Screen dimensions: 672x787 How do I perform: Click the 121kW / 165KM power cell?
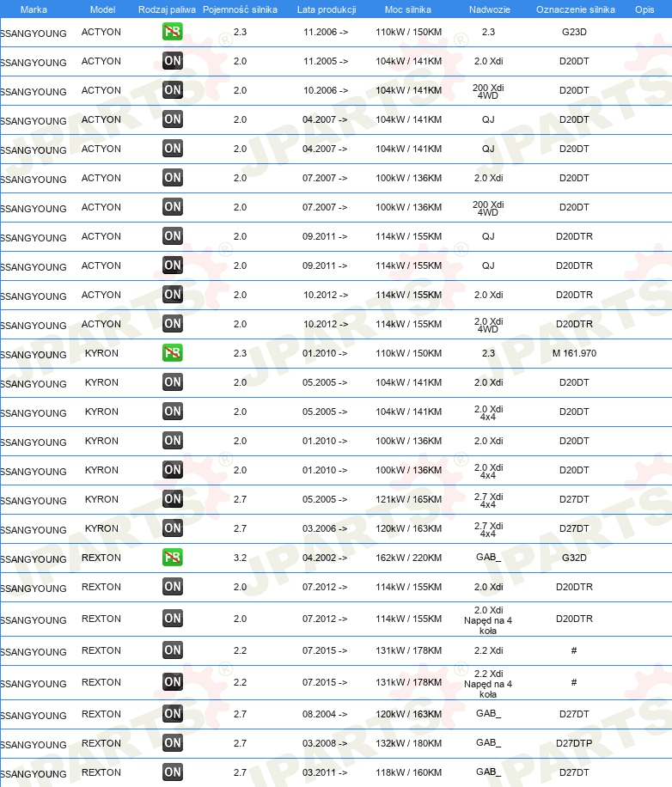(x=408, y=499)
